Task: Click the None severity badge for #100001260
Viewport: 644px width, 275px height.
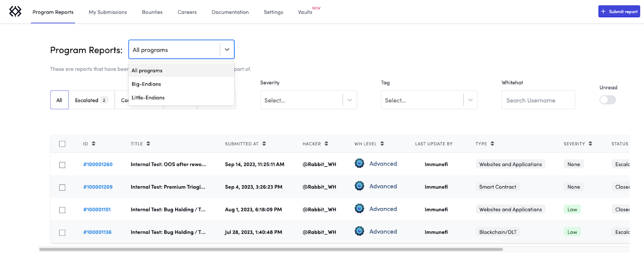Action: coord(574,164)
